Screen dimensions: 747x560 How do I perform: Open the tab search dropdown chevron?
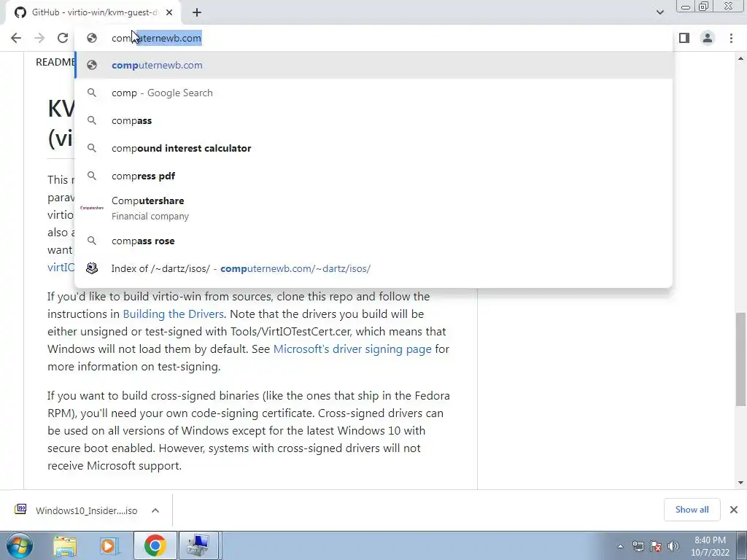pos(659,12)
